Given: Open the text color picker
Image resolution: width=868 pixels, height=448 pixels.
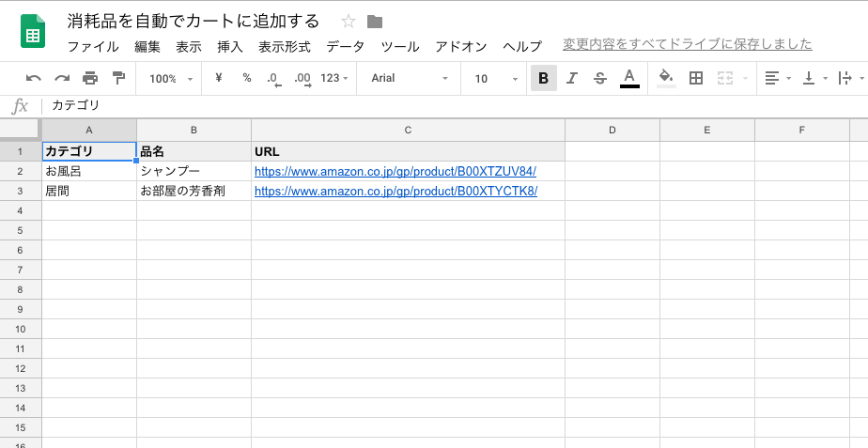Looking at the screenshot, I should pos(629,78).
